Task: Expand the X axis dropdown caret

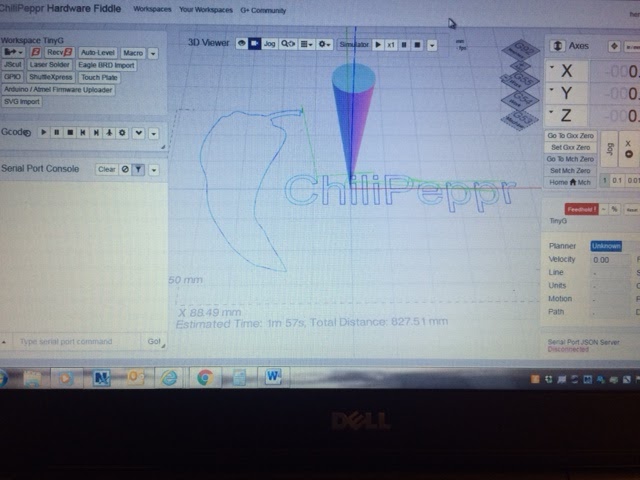Action: click(552, 70)
